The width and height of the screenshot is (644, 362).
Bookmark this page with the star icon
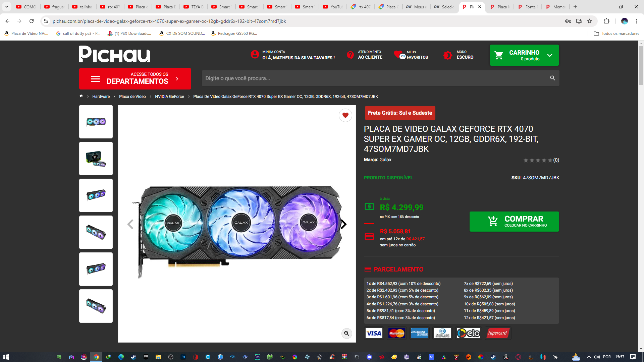(590, 21)
